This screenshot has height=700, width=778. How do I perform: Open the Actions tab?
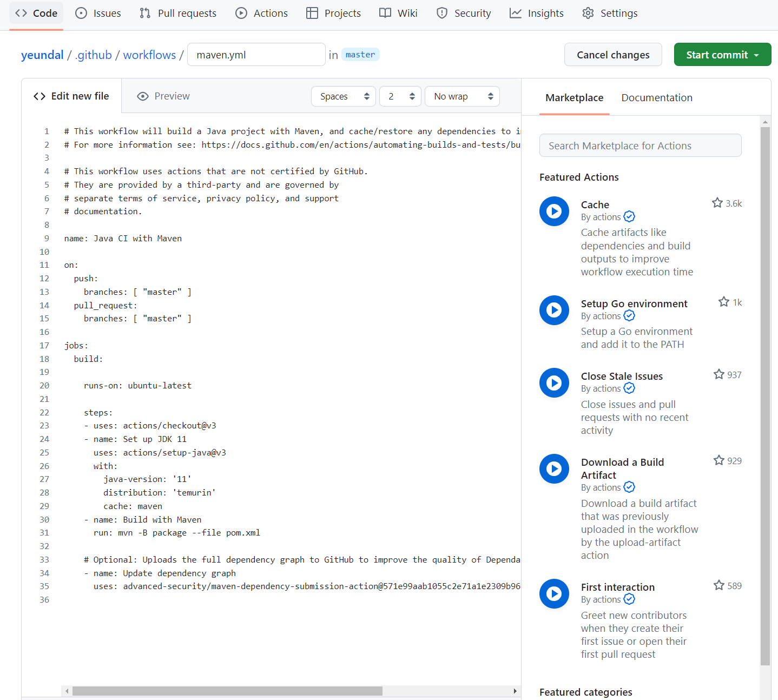click(x=262, y=14)
